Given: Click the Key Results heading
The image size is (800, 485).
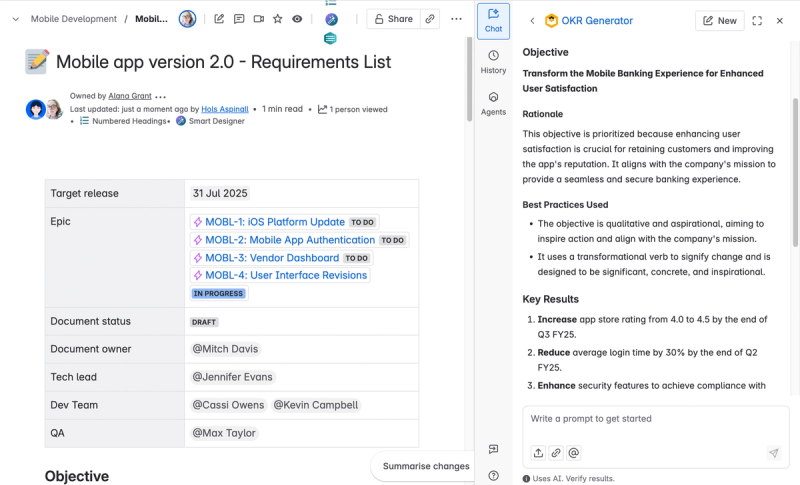Looking at the screenshot, I should click(551, 299).
